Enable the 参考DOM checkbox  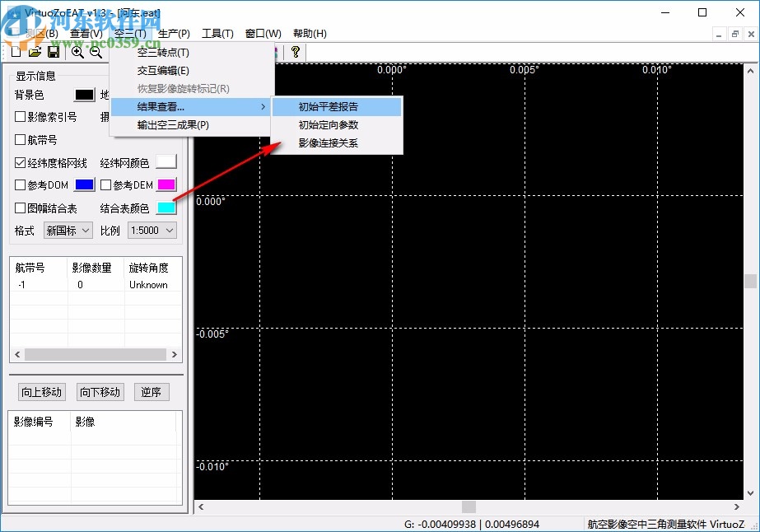(20, 185)
